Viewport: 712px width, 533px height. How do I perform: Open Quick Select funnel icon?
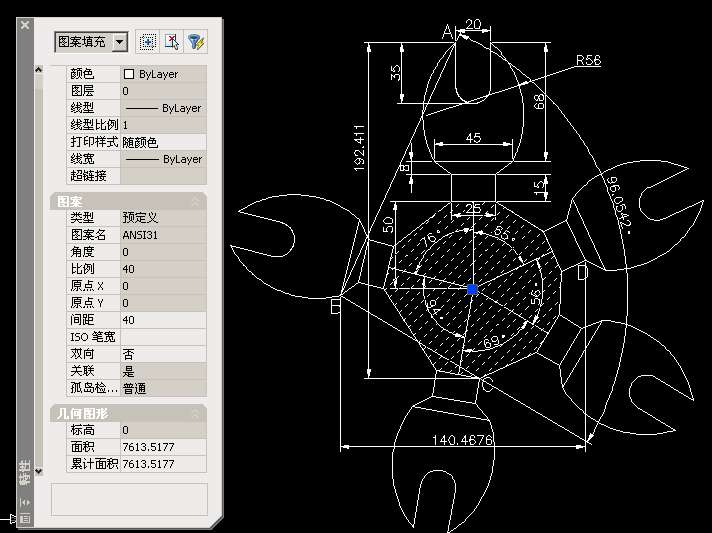(x=196, y=42)
